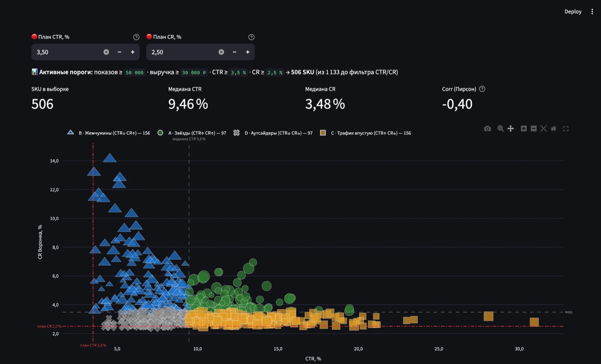This screenshot has height=364, width=601.
Task: Click the Corr value -0,40
Action: [x=457, y=104]
